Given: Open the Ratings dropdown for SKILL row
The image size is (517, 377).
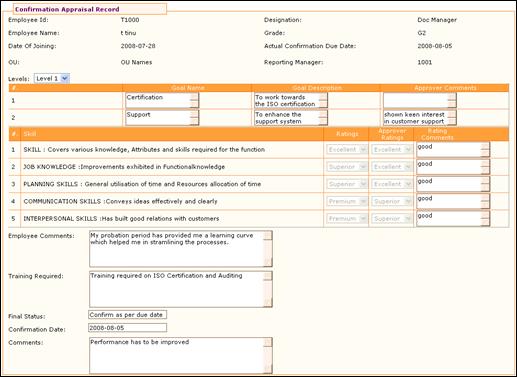Looking at the screenshot, I should coord(347,150).
